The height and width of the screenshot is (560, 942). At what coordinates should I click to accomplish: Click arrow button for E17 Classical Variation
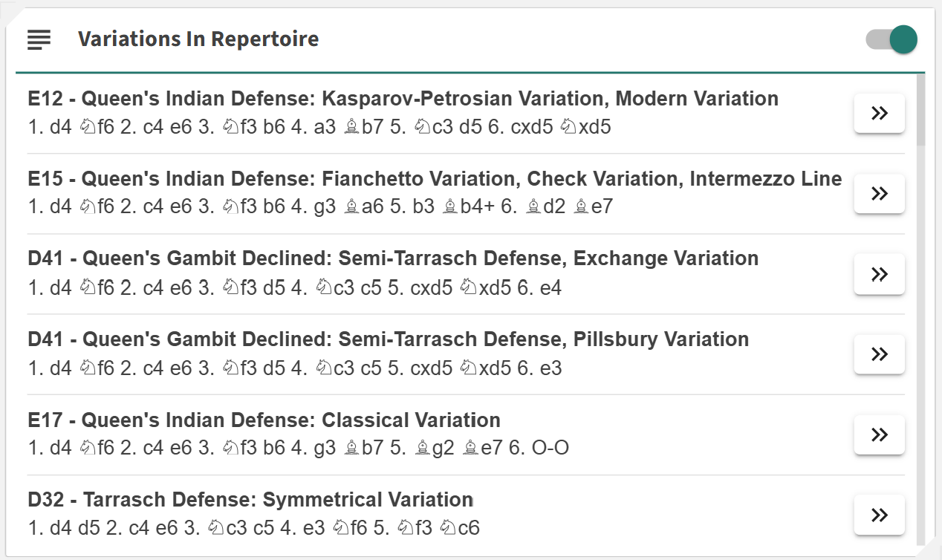click(879, 434)
